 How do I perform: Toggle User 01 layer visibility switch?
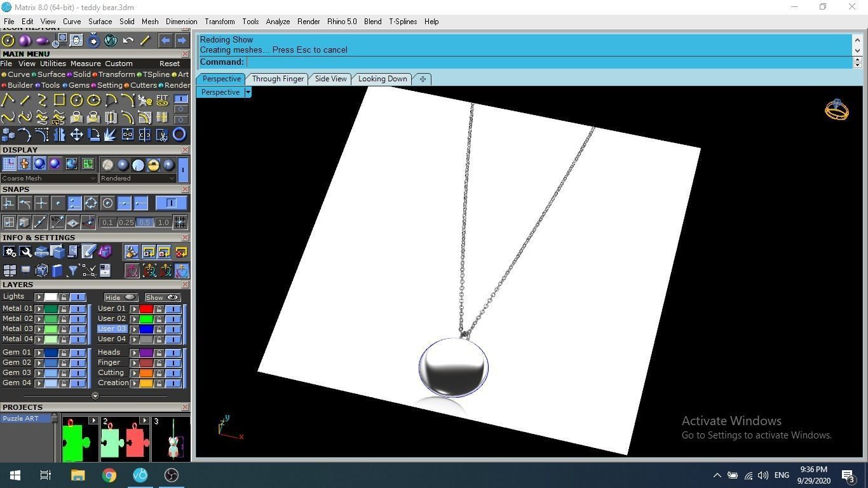(x=173, y=309)
